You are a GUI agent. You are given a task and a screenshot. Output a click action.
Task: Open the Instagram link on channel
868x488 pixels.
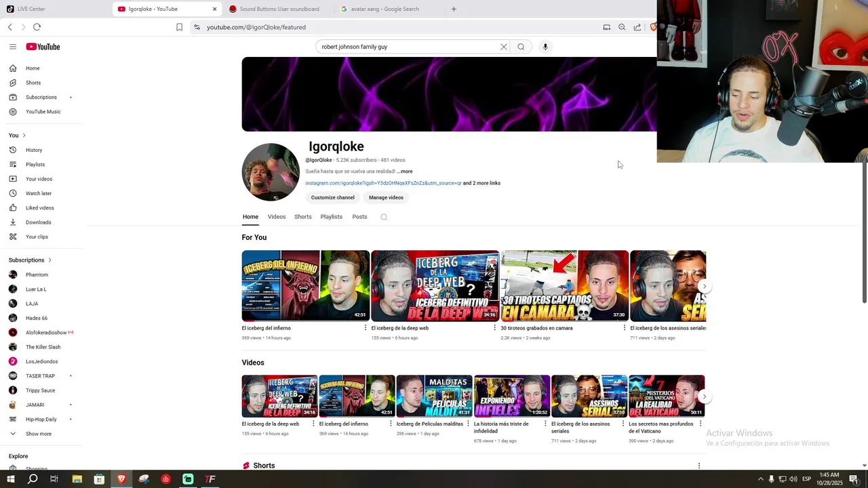point(383,183)
